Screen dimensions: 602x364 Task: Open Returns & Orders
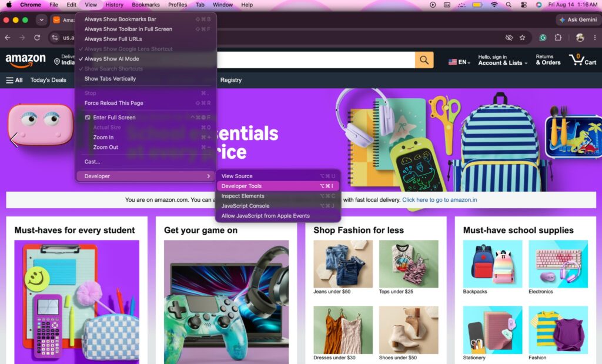[x=548, y=60]
